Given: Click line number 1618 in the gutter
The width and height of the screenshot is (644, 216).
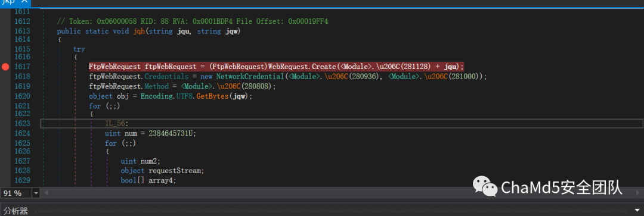Looking at the screenshot, I should click(x=22, y=76).
